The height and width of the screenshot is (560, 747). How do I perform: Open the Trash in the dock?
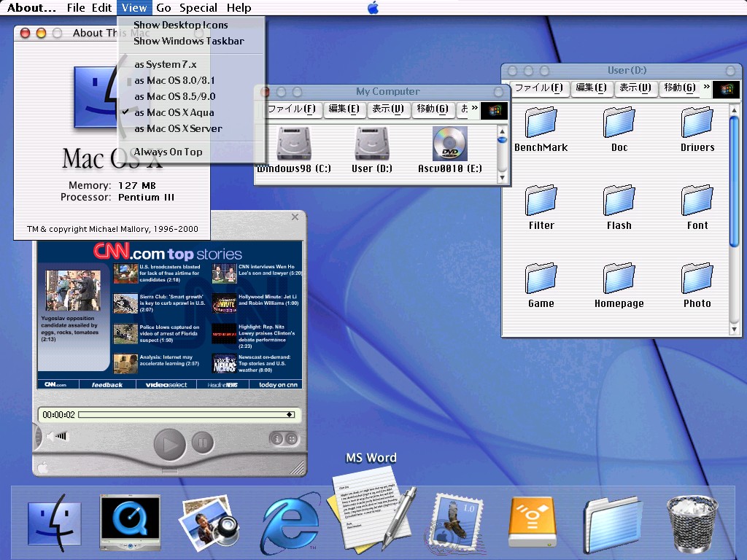pyautogui.click(x=692, y=524)
